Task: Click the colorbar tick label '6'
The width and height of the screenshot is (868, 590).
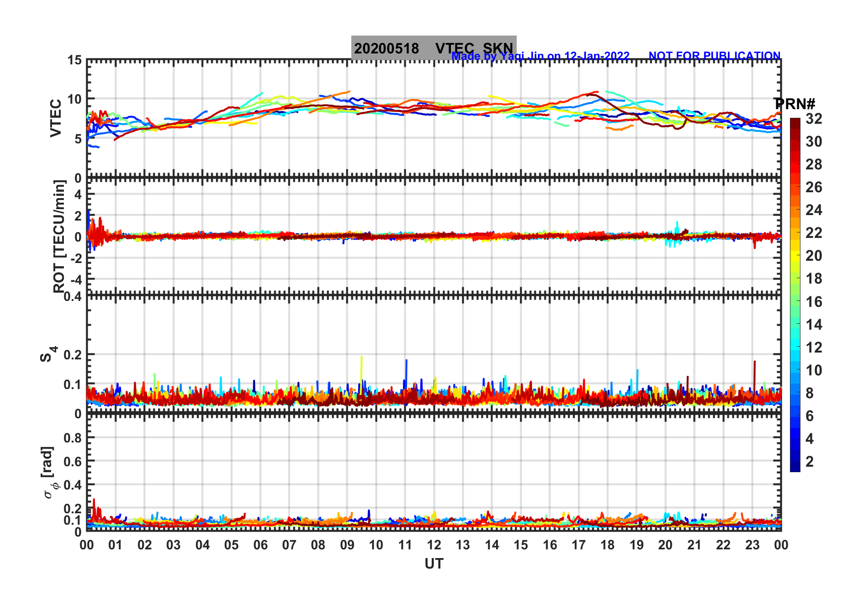Action: (x=810, y=416)
